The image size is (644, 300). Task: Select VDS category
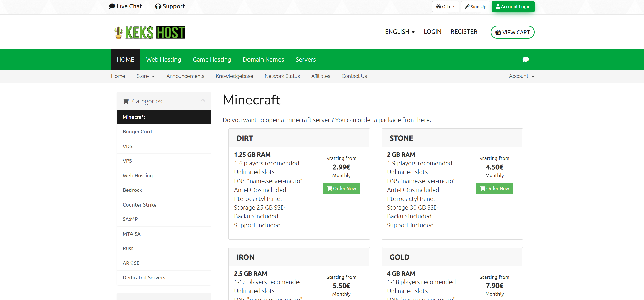click(x=164, y=146)
